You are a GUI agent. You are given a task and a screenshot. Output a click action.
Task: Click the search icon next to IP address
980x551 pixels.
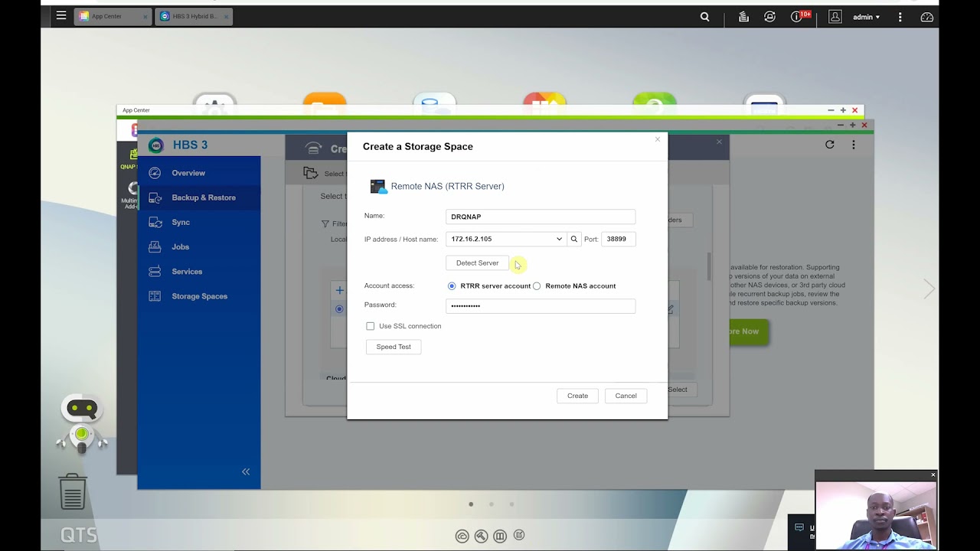573,239
